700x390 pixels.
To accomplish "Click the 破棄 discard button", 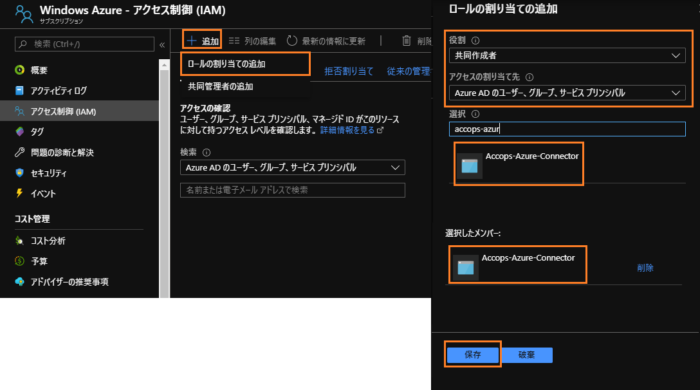I will (527, 355).
